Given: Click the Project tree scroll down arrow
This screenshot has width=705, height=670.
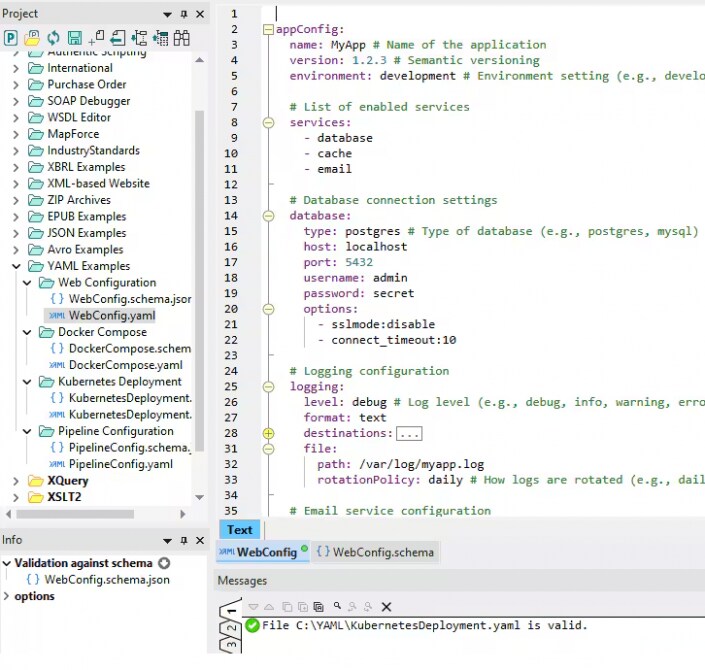Looking at the screenshot, I should pyautogui.click(x=200, y=497).
